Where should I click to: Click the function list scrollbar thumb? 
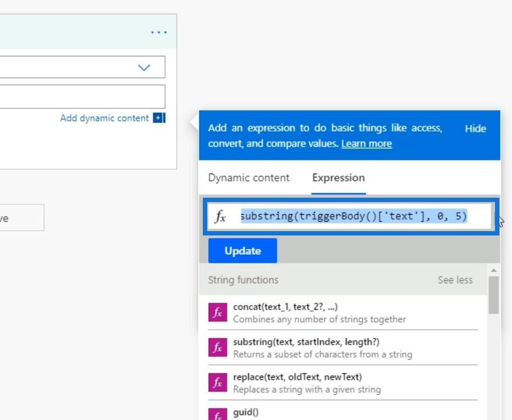(x=493, y=295)
